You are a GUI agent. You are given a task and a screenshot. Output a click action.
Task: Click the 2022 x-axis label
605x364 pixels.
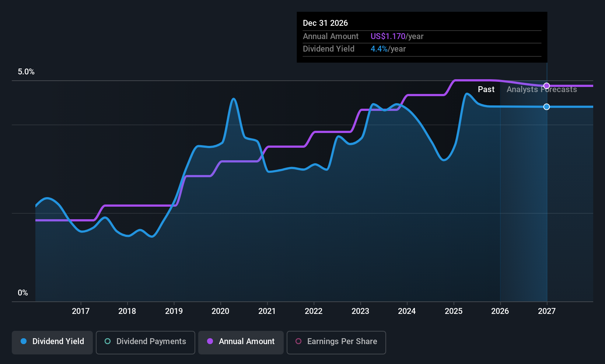[314, 311]
